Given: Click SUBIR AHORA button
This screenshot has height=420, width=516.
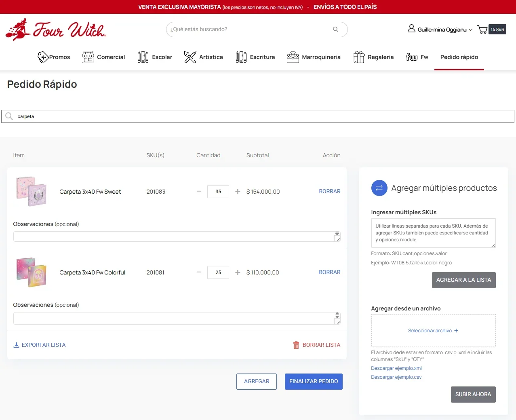Looking at the screenshot, I should tap(473, 395).
